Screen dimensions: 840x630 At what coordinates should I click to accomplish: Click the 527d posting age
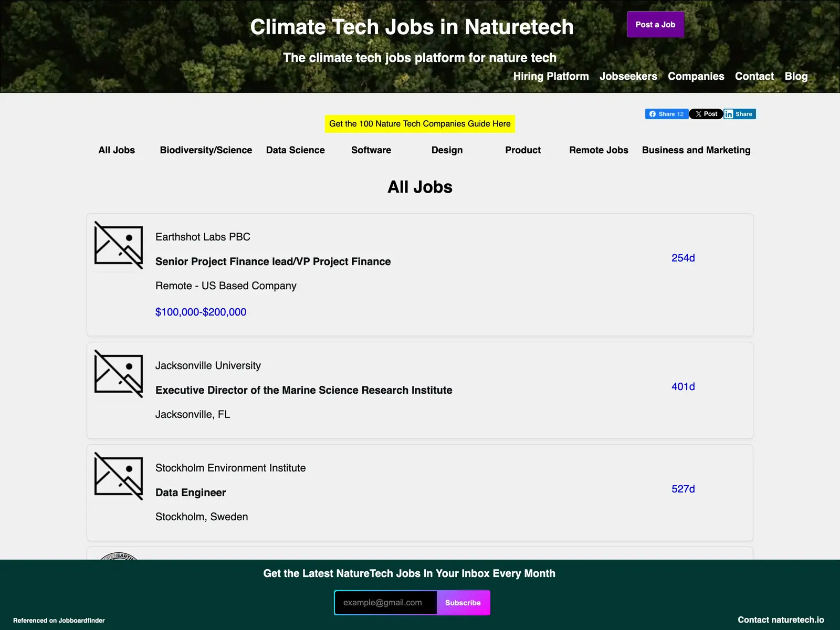click(683, 489)
